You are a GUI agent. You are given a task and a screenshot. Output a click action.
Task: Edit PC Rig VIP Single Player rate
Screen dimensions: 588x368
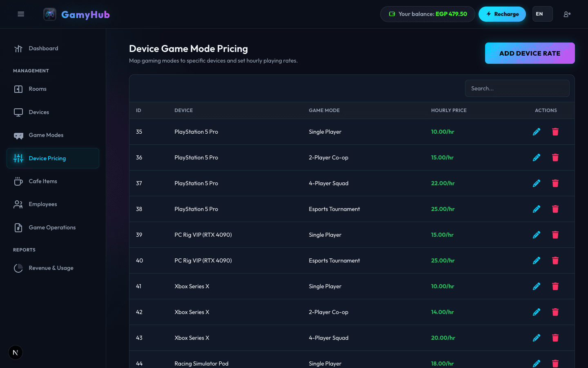pos(537,235)
